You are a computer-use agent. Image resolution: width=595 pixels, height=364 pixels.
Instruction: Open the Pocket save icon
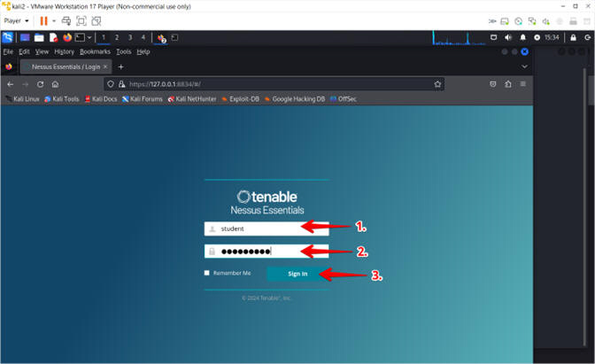493,84
